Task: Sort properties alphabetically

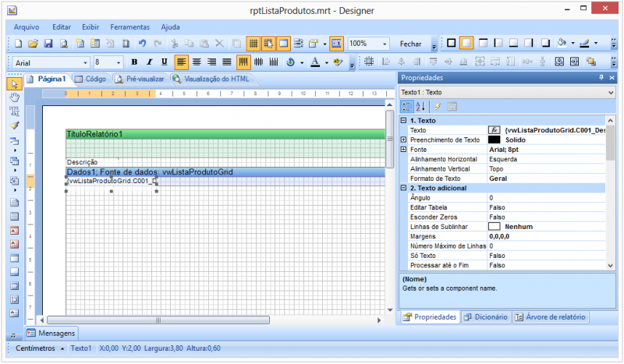Action: [420, 106]
